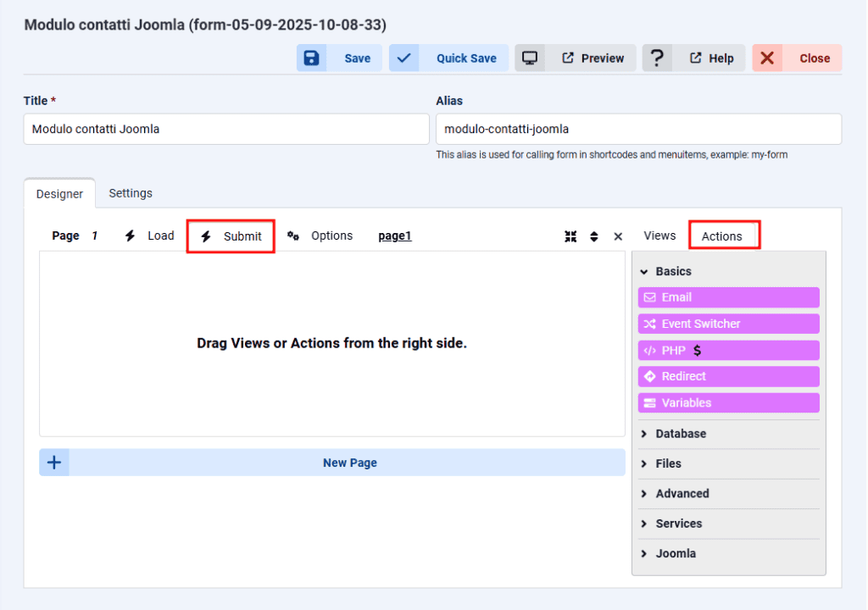
Task: Click the Quick Save checkmark icon
Action: tap(404, 58)
